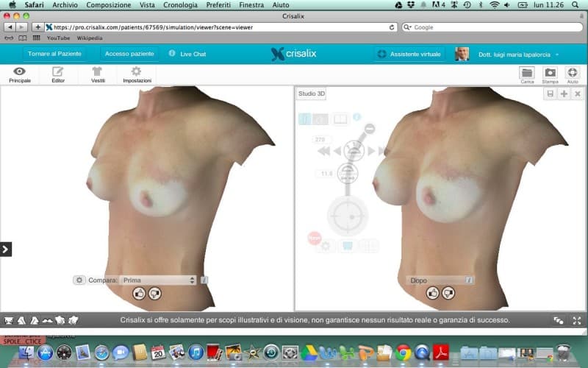Click the Safari URL address field
The width and height of the screenshot is (588, 368).
point(220,27)
